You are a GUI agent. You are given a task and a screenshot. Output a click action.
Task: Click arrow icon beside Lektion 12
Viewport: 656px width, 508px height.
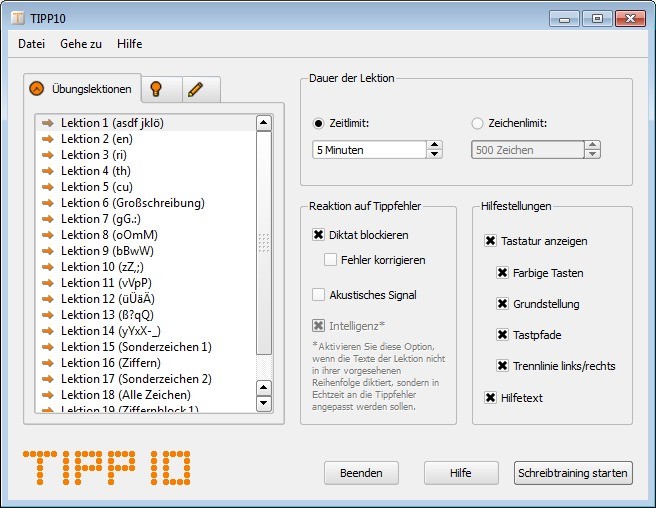click(x=48, y=299)
